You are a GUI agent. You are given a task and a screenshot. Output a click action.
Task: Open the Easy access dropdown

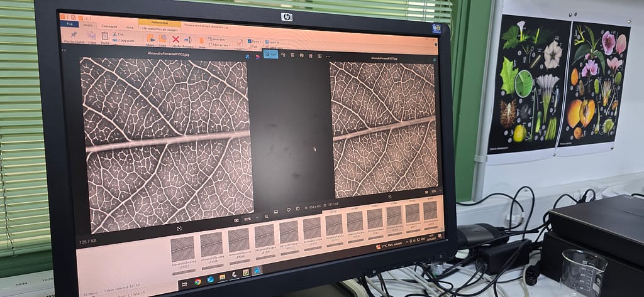click(x=219, y=45)
